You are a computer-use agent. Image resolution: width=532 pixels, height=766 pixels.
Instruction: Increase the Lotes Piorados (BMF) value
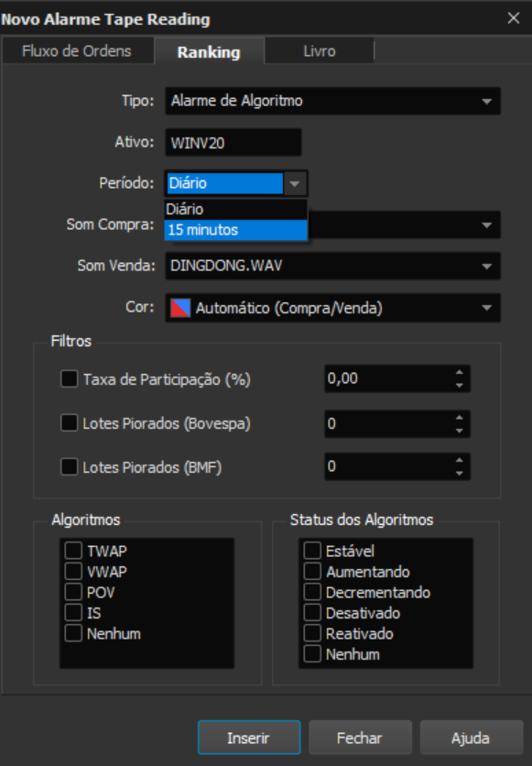point(459,460)
